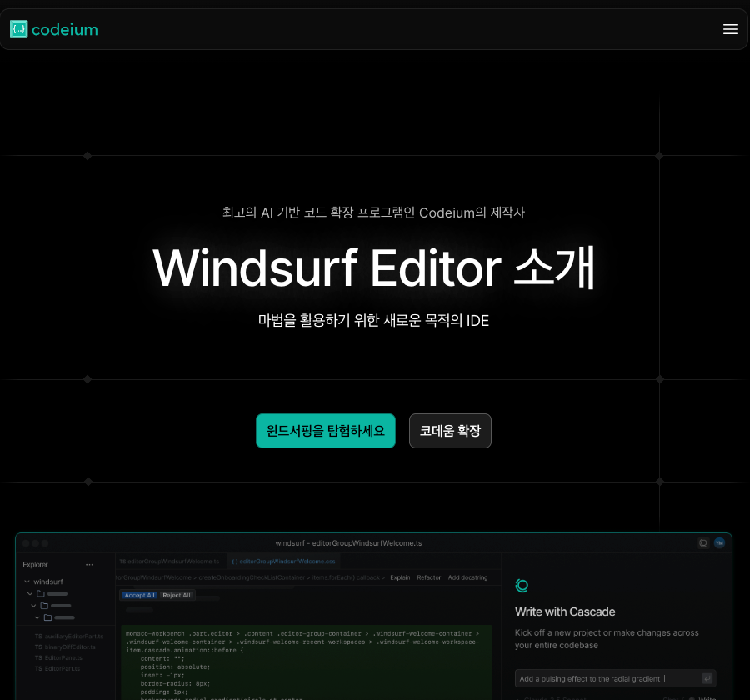
Task: Click the items.forEach() callback breadcrumb
Action: [x=346, y=577]
